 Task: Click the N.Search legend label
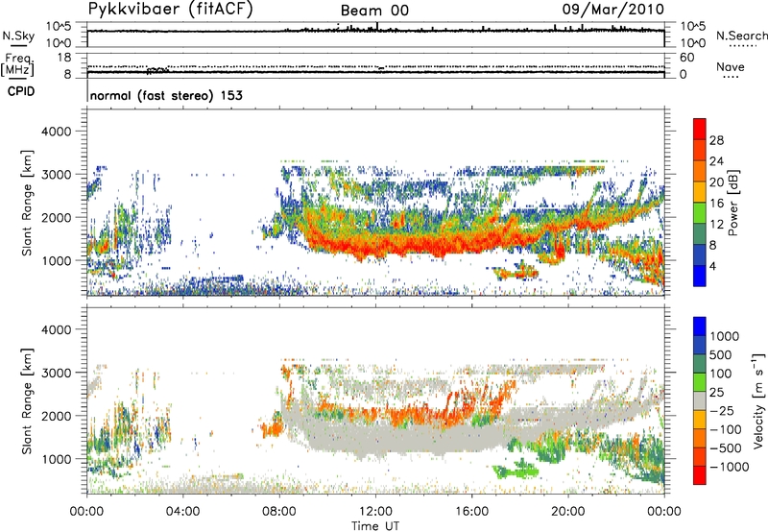coord(742,36)
